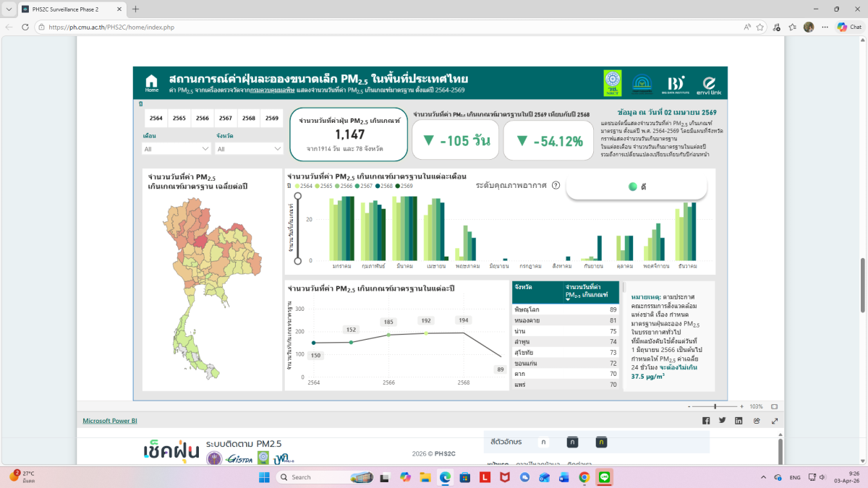Add this page to browser favorites
868x488 pixels.
click(761, 27)
